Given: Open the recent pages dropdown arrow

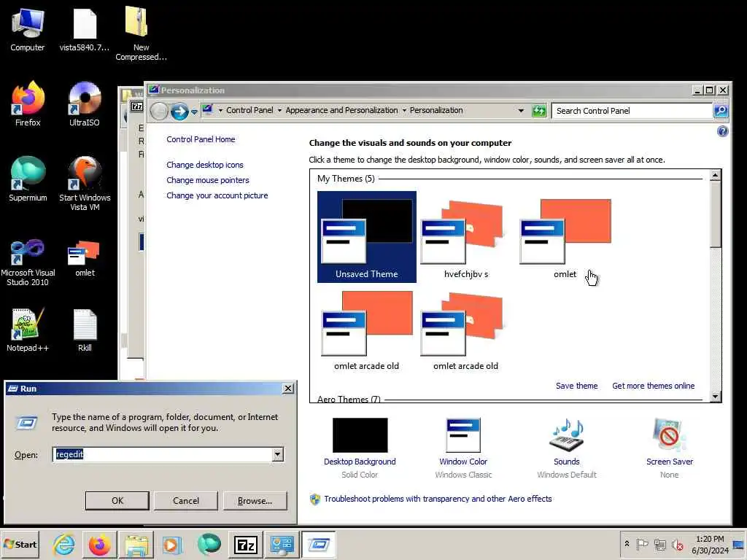Looking at the screenshot, I should point(194,112).
